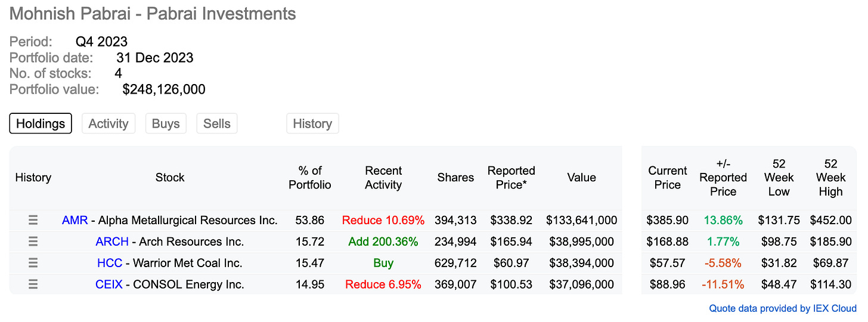
Task: Switch to the Activity tab
Action: pyautogui.click(x=108, y=123)
